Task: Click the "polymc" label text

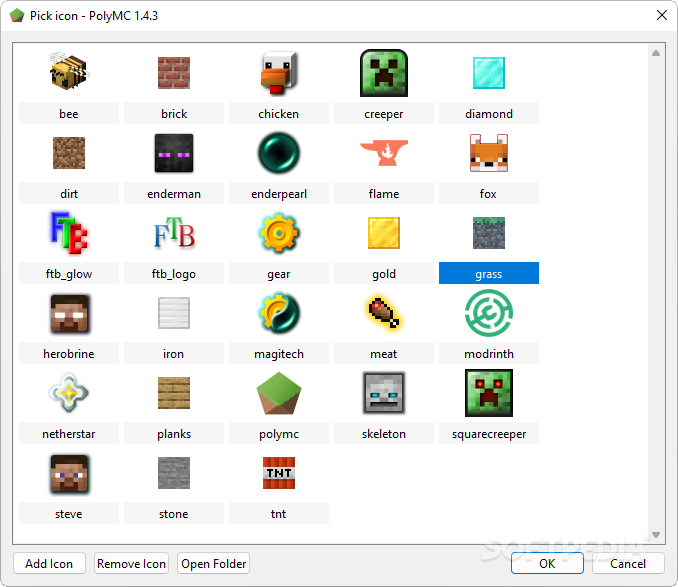Action: coord(279,434)
